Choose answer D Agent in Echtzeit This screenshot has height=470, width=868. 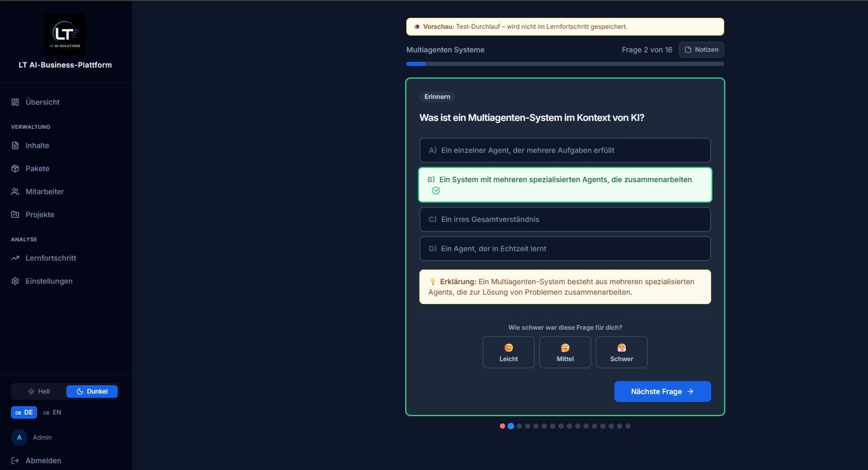coord(565,249)
